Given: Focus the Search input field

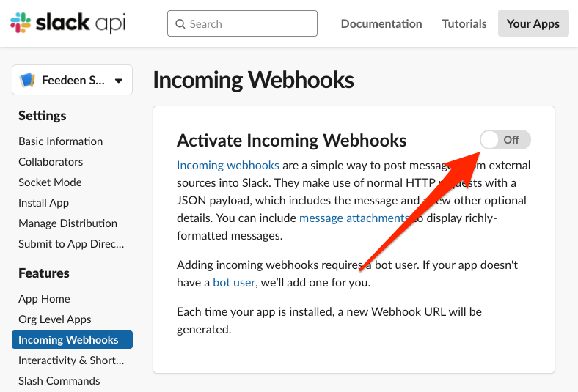Looking at the screenshot, I should [249, 24].
